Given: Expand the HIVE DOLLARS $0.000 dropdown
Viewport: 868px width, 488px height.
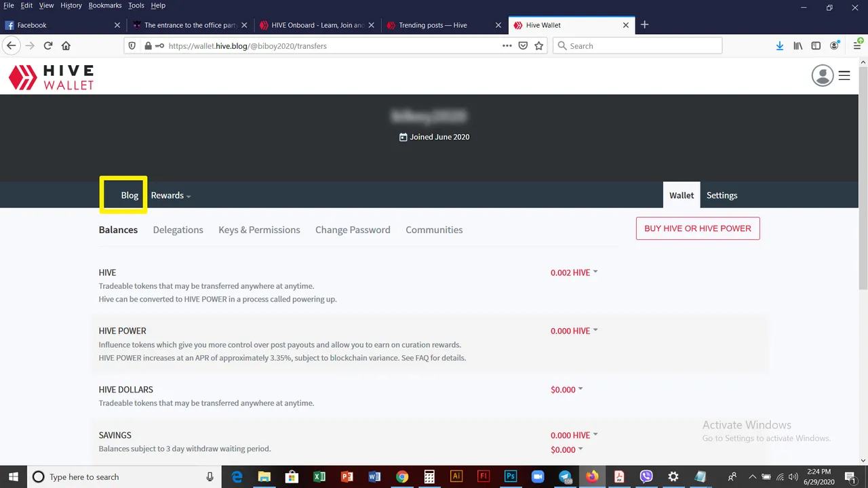Looking at the screenshot, I should point(567,390).
